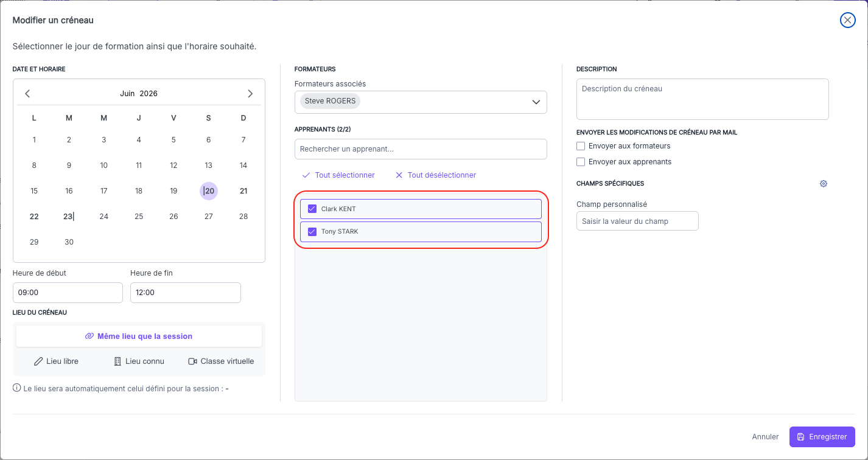Expand Formateurs associés dropdown
The image size is (868, 460).
421,102
